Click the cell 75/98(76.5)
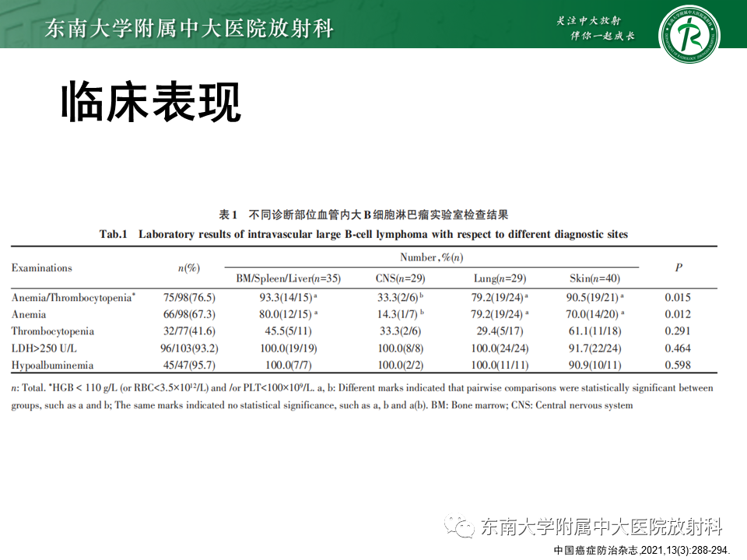The image size is (747, 560). (189, 298)
